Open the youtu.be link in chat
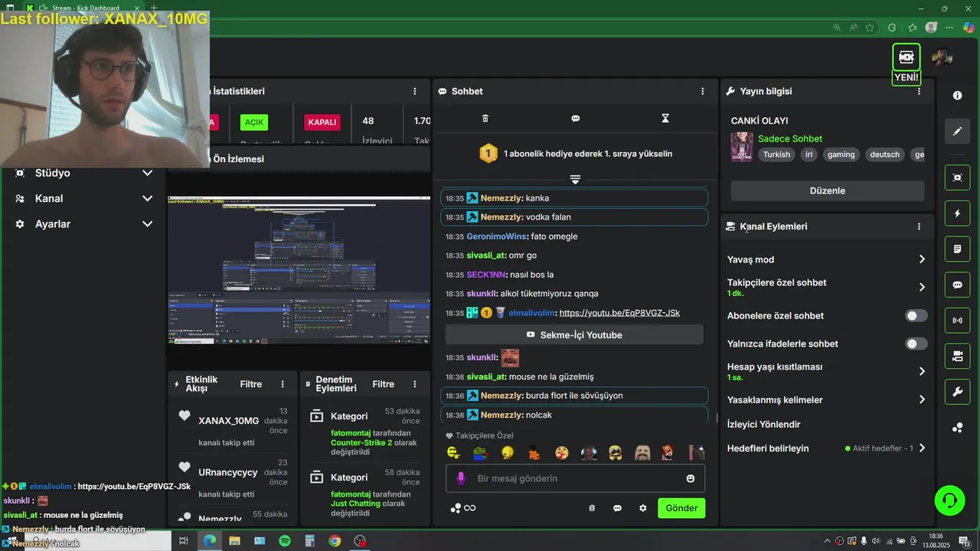This screenshot has height=551, width=980. (x=619, y=313)
